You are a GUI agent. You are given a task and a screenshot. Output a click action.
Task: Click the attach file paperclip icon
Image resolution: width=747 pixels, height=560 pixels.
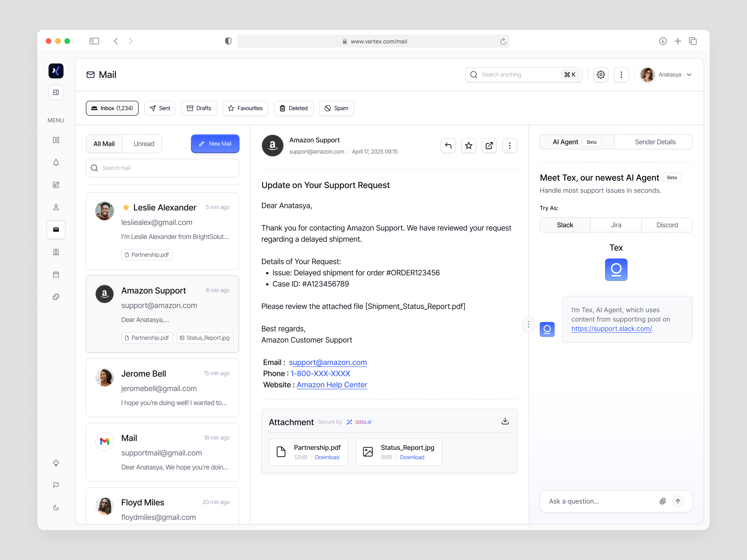click(x=662, y=501)
